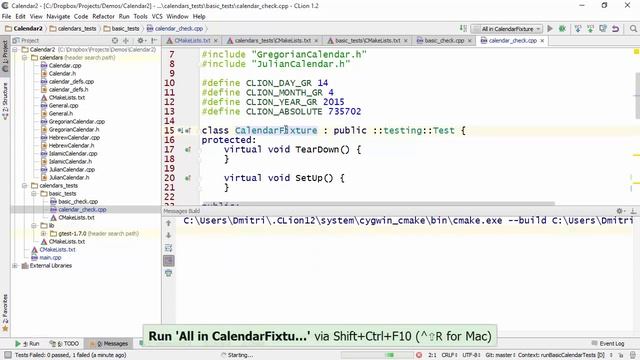Click the VCS update project icon
640x360 pixels.
578,29
